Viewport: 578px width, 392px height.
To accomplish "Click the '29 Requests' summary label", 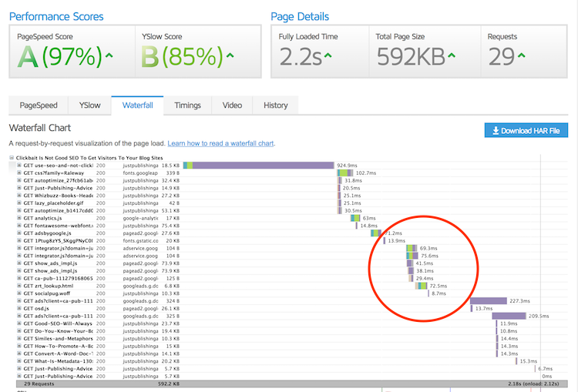I will pos(39,384).
